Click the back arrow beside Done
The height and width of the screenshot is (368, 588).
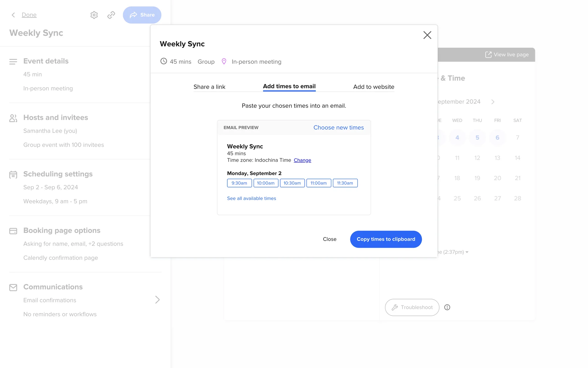[13, 15]
